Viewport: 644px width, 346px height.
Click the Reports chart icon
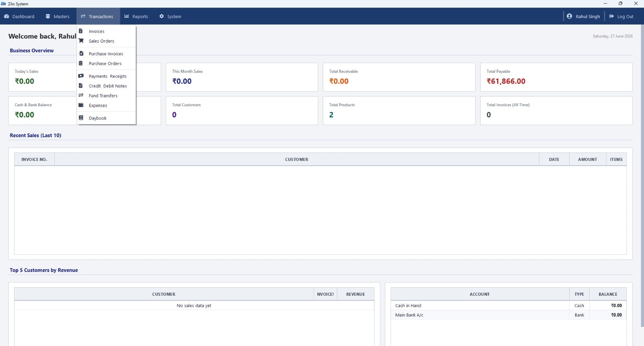point(126,16)
